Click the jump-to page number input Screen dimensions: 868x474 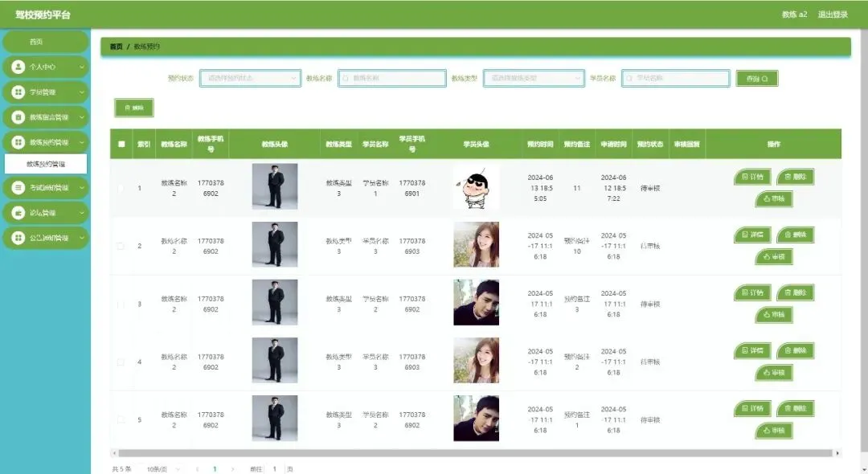tap(274, 469)
